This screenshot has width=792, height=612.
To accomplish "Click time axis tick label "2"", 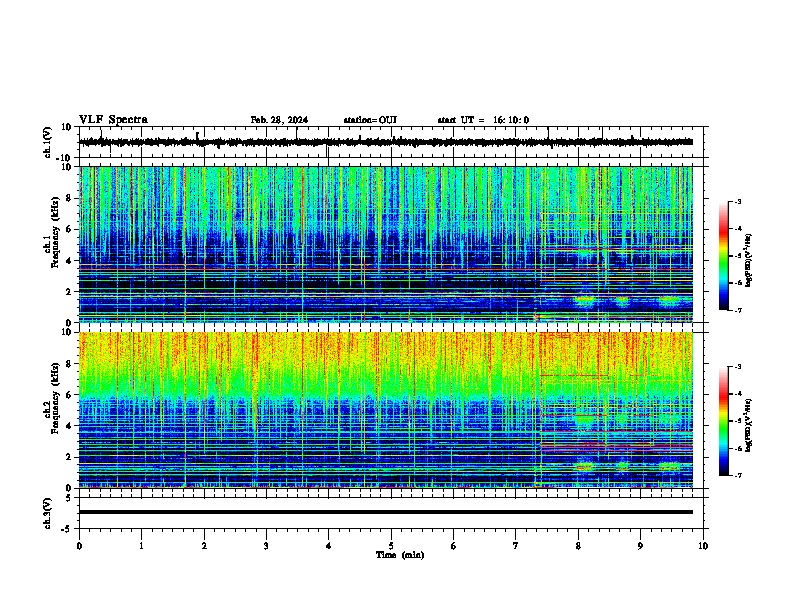I will tap(204, 546).
